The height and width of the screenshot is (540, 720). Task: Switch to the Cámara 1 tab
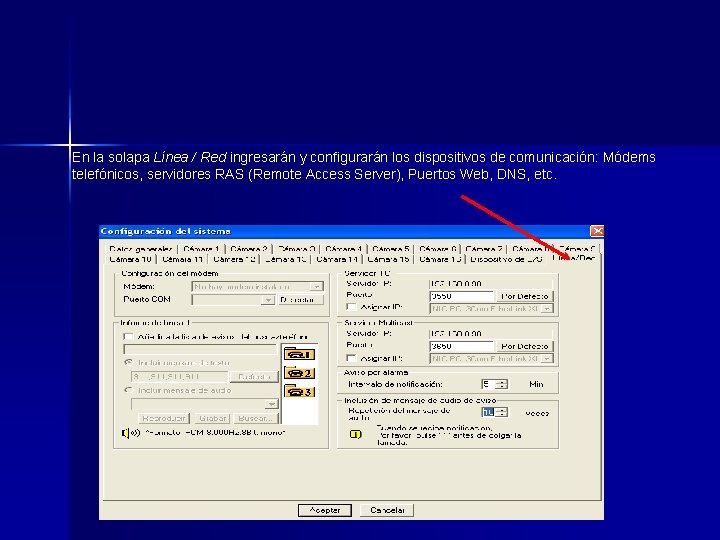(201, 249)
